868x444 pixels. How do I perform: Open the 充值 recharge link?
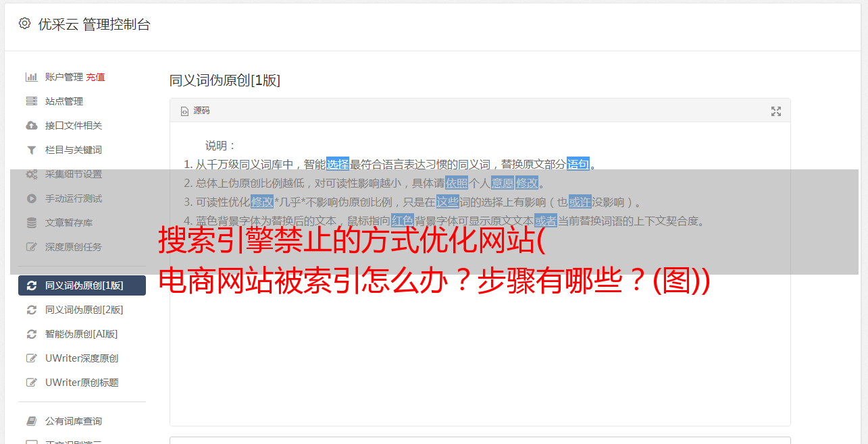[x=95, y=77]
